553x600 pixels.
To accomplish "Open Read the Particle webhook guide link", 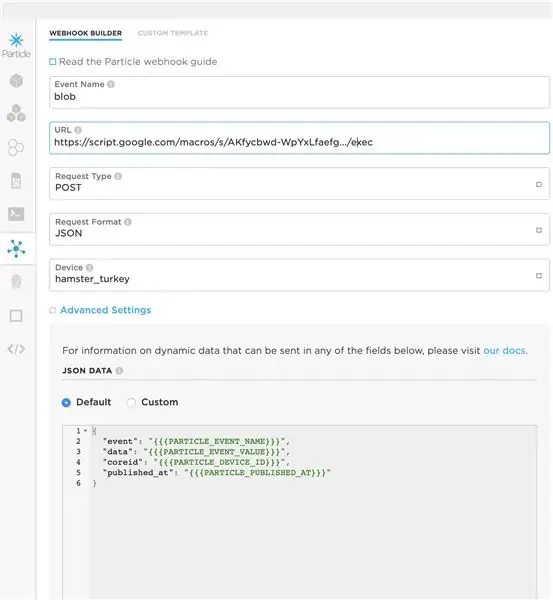I will [x=138, y=62].
